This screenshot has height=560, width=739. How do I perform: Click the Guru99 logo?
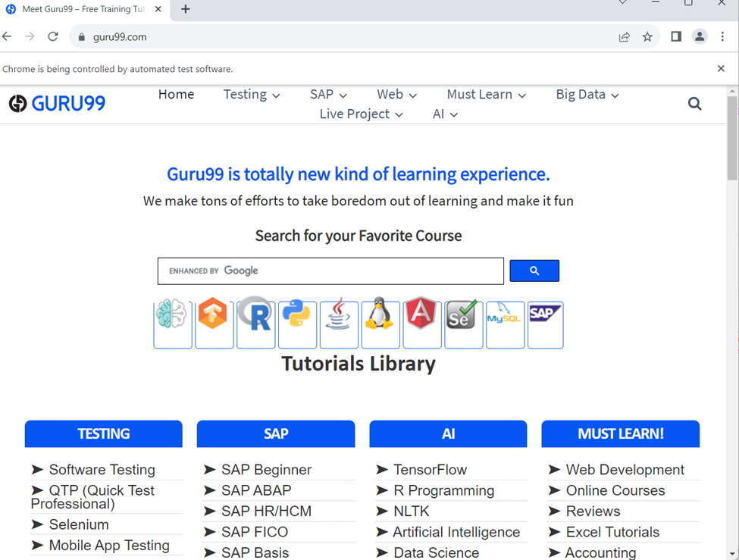click(x=57, y=103)
